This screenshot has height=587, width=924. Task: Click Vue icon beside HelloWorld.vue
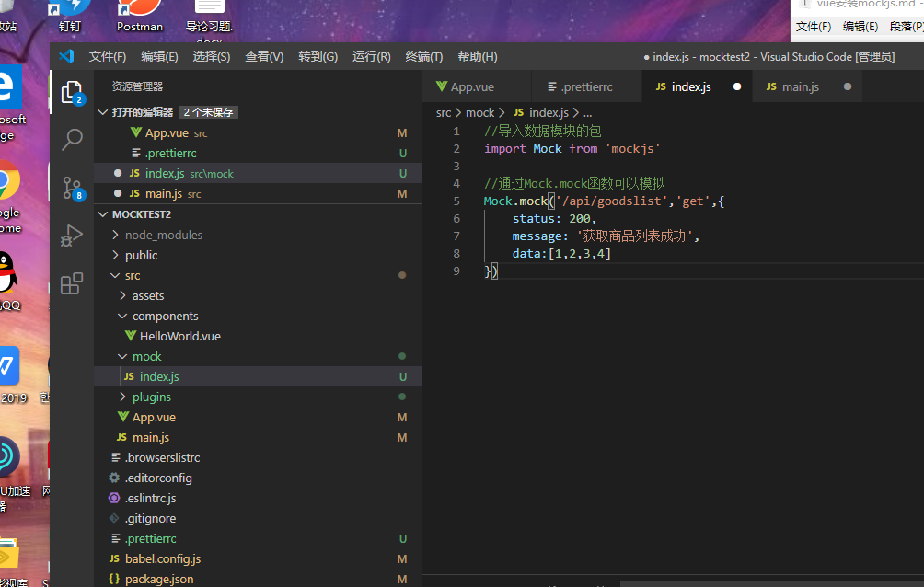[x=131, y=336]
